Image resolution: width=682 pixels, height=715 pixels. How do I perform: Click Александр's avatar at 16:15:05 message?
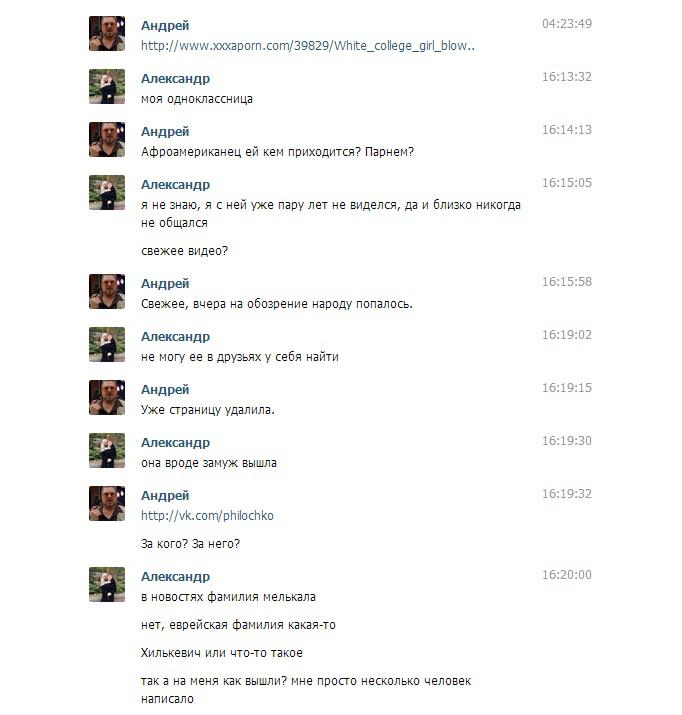[107, 192]
